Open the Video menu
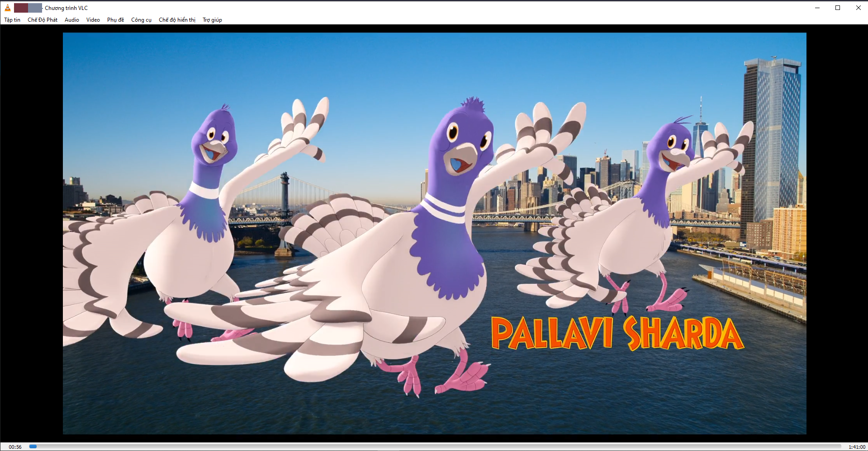This screenshot has height=451, width=868. (93, 20)
